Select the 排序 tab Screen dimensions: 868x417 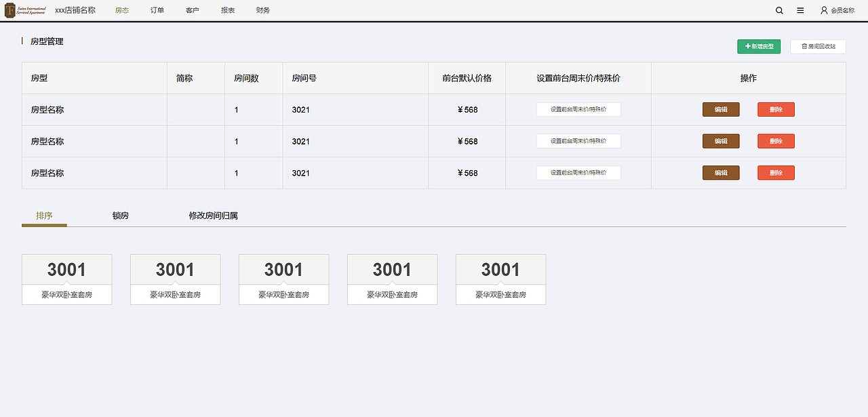(44, 215)
